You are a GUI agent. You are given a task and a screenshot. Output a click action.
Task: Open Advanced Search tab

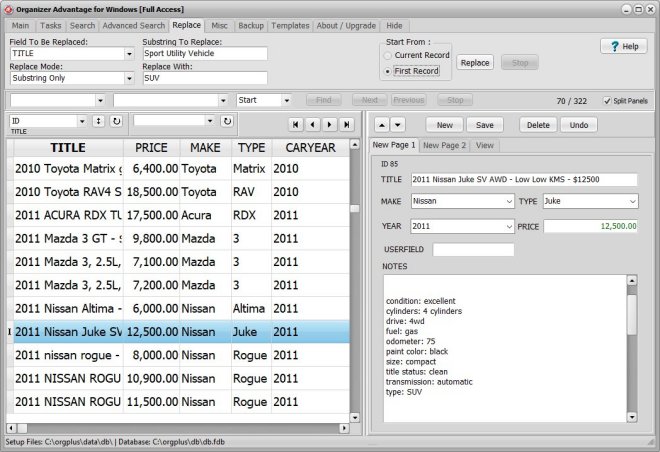click(134, 26)
